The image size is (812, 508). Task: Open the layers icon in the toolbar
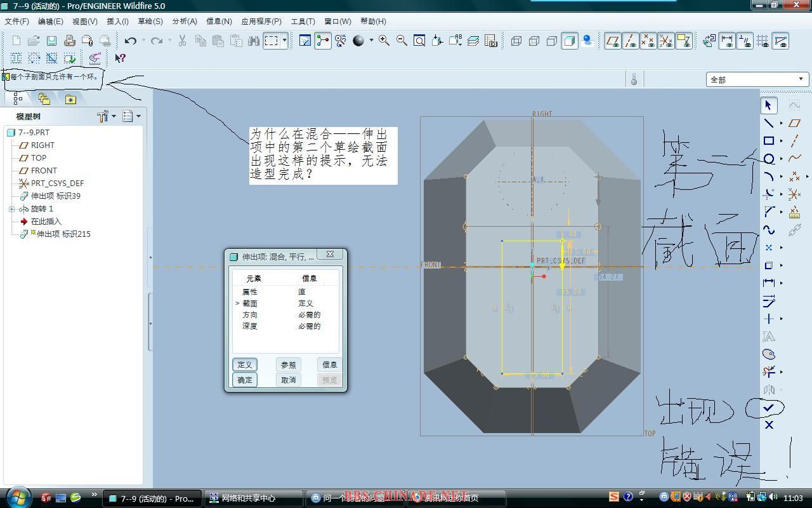[473, 41]
